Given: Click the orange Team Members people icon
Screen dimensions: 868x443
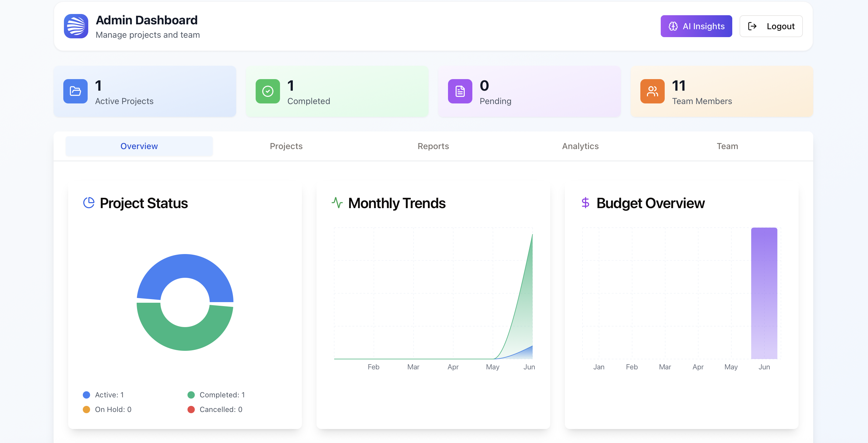Looking at the screenshot, I should tap(652, 91).
